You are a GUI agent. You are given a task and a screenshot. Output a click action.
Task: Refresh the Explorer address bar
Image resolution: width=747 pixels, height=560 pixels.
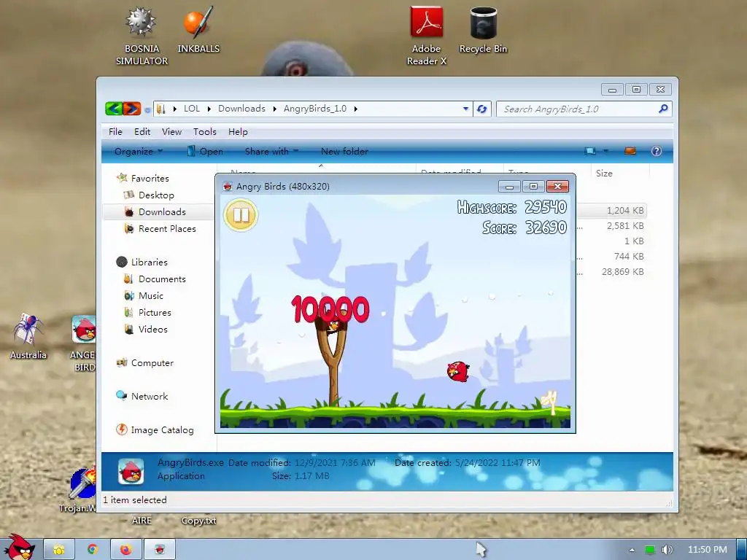click(481, 109)
